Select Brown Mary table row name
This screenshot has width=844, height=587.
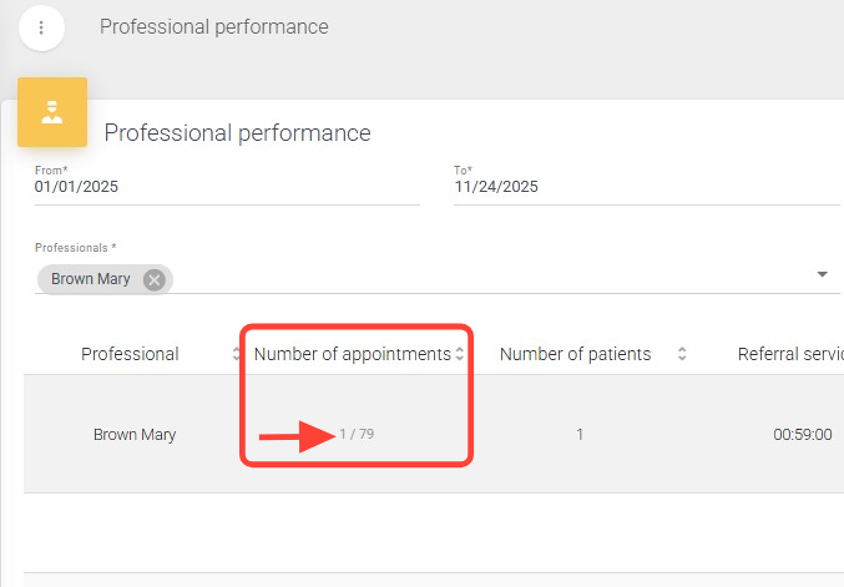pyautogui.click(x=134, y=435)
